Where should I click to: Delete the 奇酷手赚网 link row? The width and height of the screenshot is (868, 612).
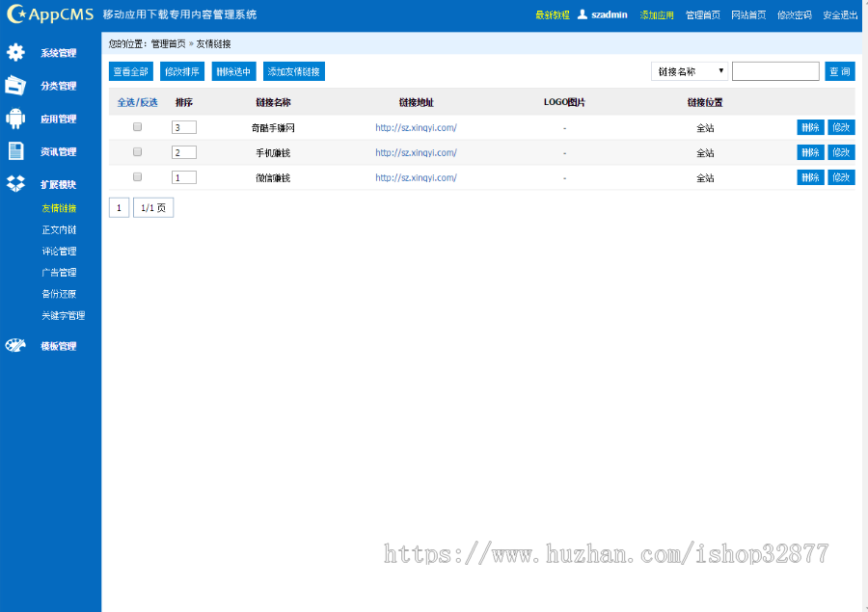point(810,127)
